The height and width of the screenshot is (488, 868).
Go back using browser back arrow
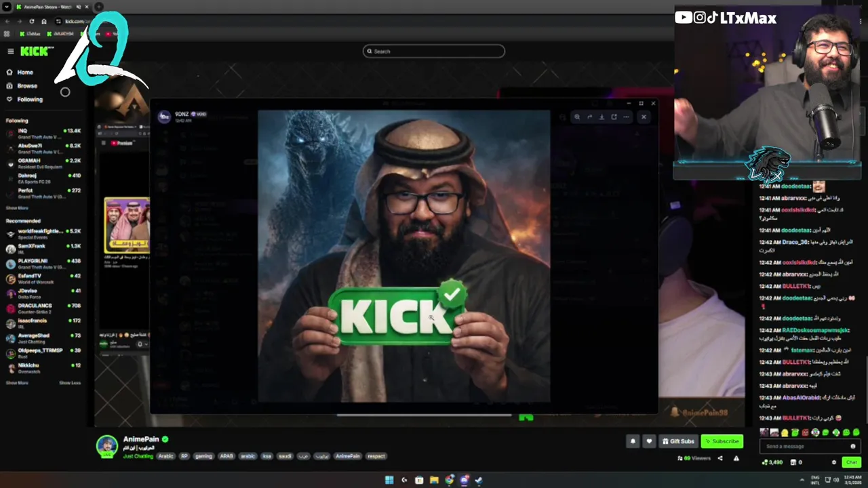[x=8, y=21]
